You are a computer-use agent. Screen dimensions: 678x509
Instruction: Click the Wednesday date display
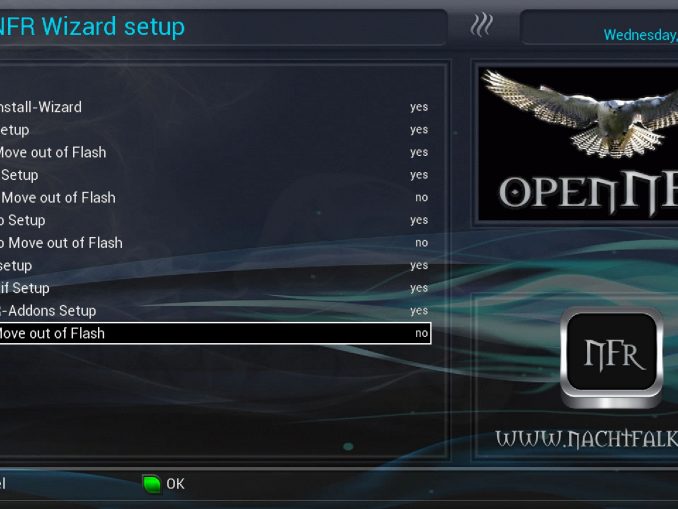point(640,35)
